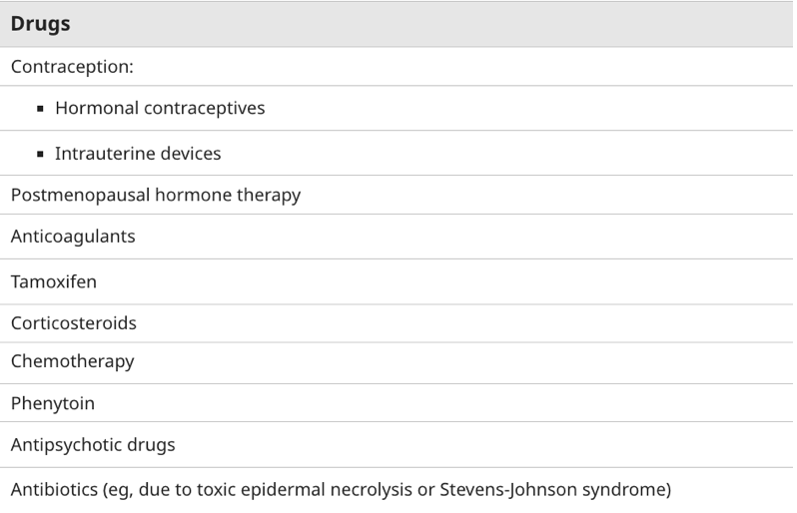Viewport: 797px width, 513px height.
Task: Select the "Contraception:" row label
Action: click(72, 67)
